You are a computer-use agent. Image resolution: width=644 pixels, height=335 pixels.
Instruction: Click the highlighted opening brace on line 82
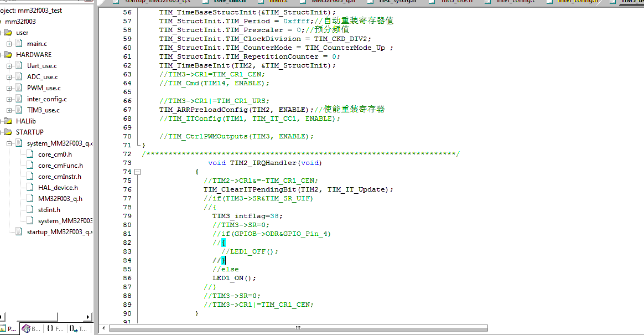224,243
